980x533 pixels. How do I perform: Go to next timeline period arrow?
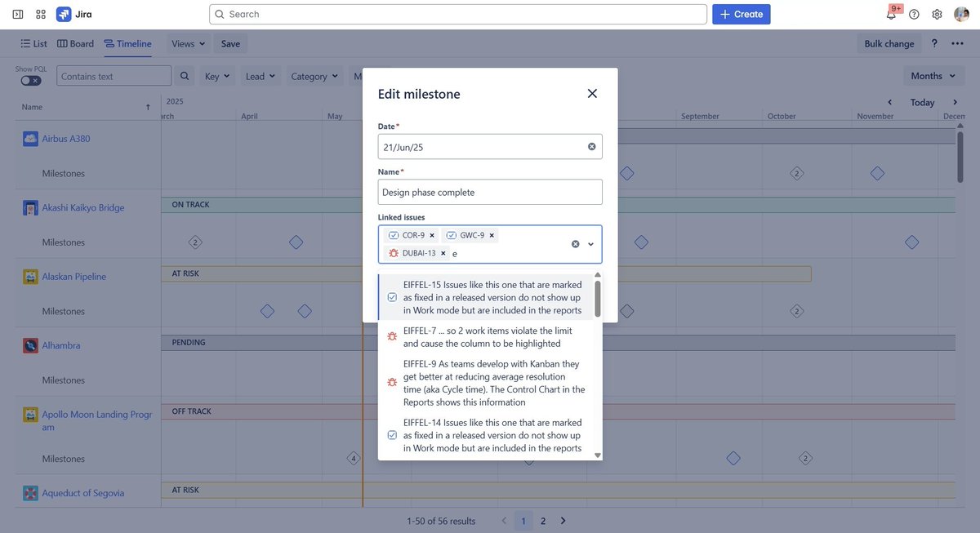tap(955, 102)
